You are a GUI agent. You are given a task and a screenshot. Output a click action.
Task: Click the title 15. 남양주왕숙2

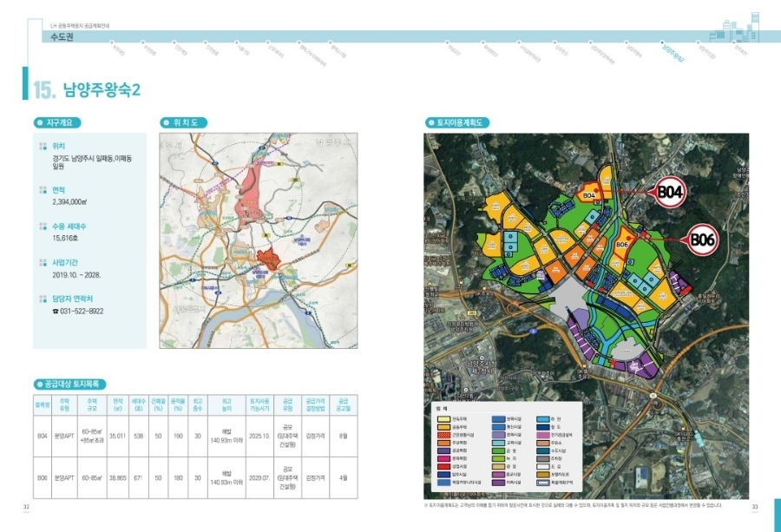(87, 89)
